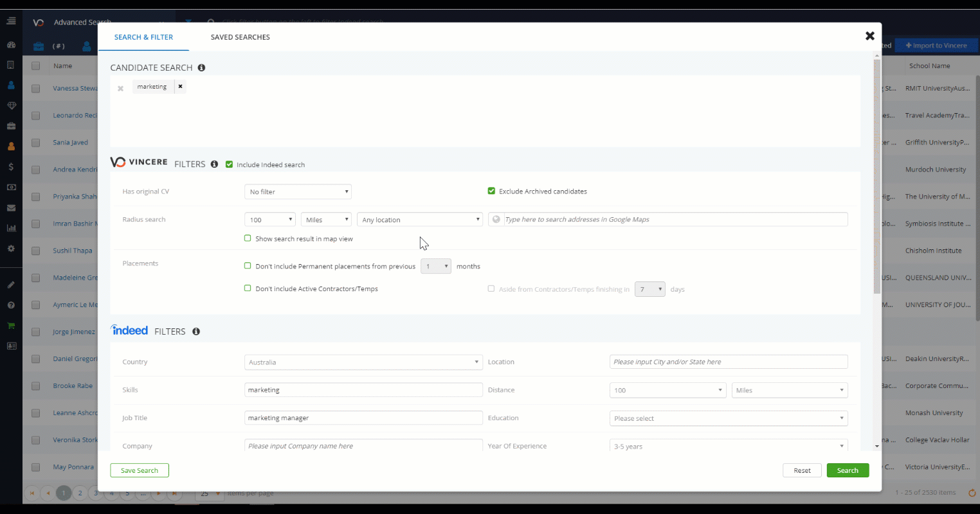The width and height of the screenshot is (980, 514).
Task: Open the dollar sign icon in sidebar
Action: [x=11, y=167]
